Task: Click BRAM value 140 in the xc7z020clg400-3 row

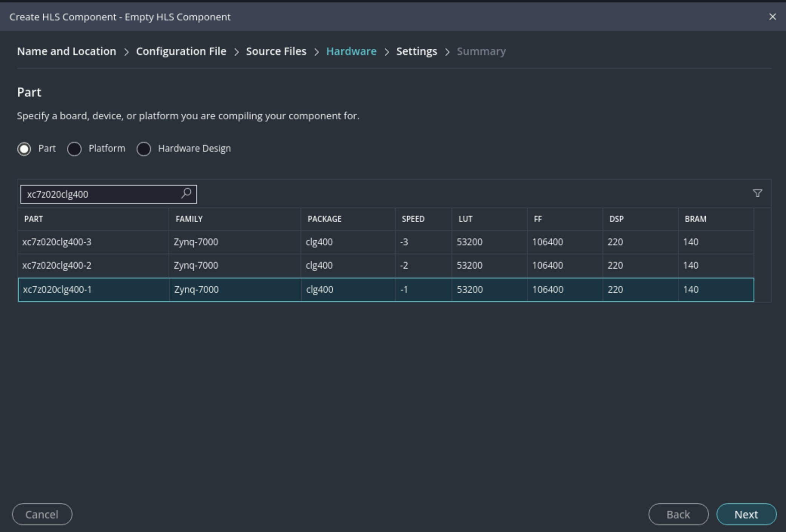Action: tap(716, 242)
